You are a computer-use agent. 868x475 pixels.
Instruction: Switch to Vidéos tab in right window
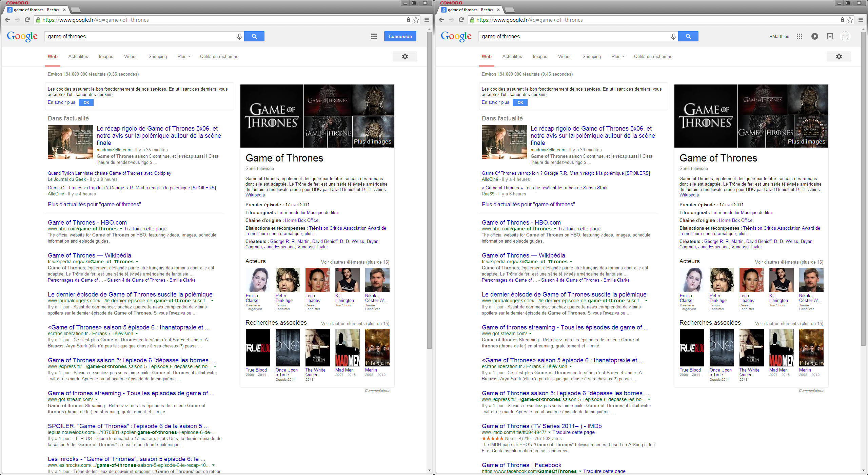pos(565,56)
